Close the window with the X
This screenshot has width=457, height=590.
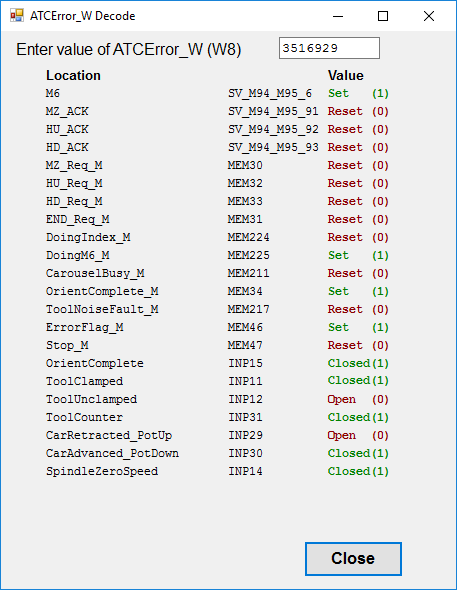click(x=429, y=16)
